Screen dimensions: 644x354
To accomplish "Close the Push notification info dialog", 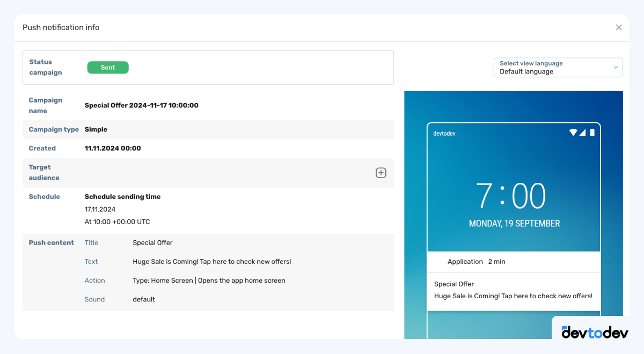I will [619, 27].
